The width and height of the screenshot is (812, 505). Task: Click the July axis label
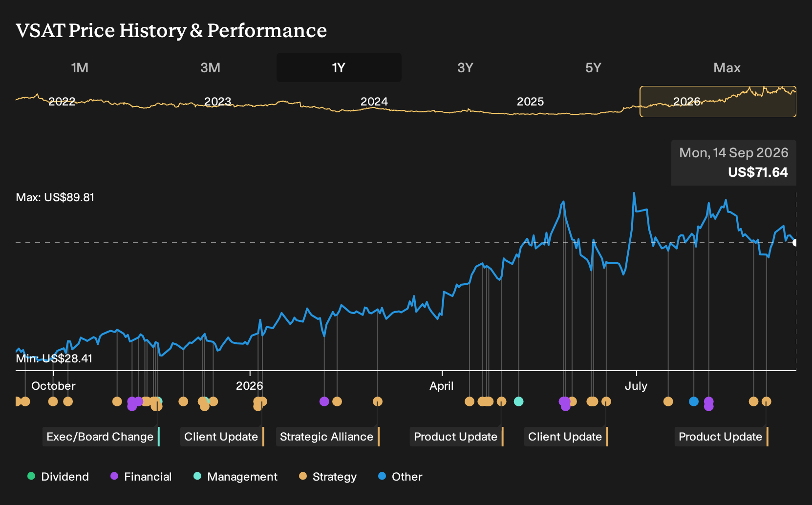(636, 386)
